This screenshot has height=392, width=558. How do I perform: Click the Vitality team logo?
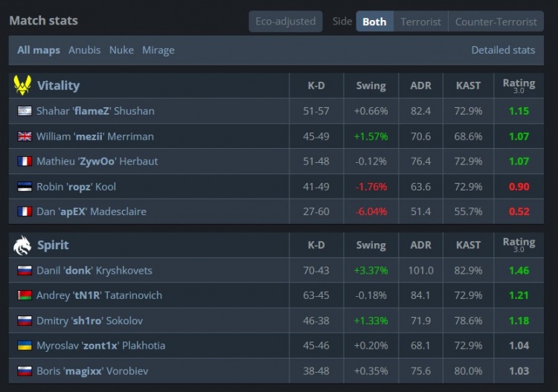pyautogui.click(x=22, y=86)
